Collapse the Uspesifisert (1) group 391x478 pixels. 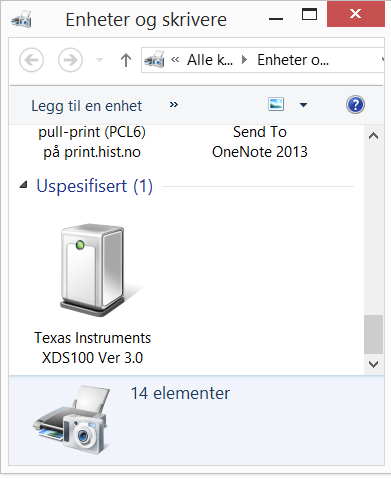[23, 185]
